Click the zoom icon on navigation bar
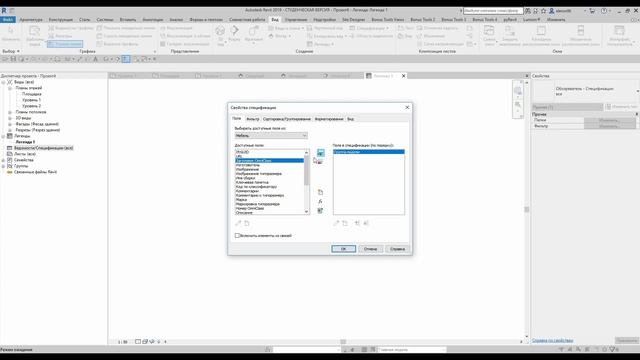Viewport: 640px width, 360px height. point(518,105)
